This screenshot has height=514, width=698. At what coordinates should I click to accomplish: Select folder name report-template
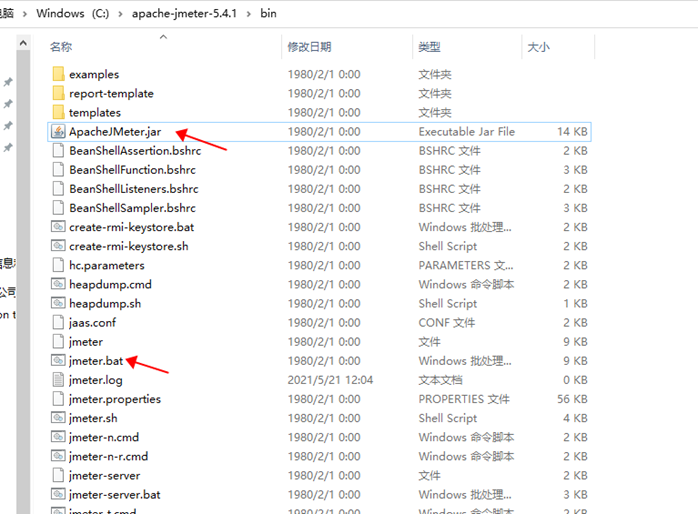point(111,93)
